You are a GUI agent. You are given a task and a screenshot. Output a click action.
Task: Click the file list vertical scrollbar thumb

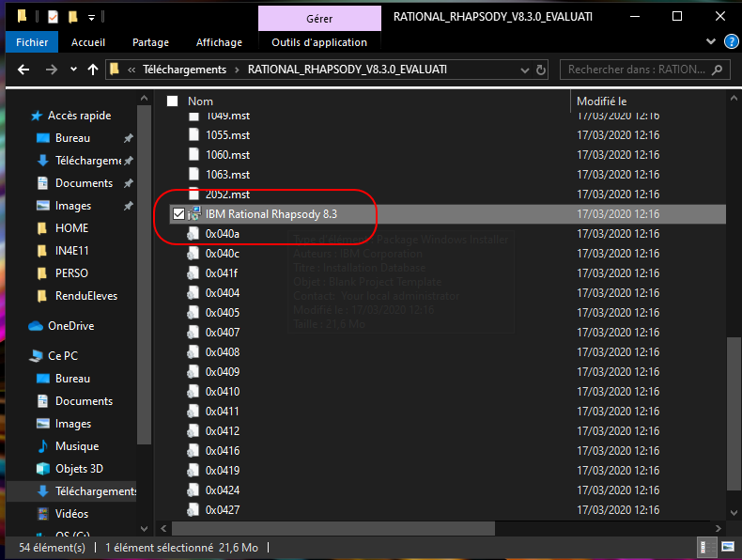pyautogui.click(x=734, y=413)
